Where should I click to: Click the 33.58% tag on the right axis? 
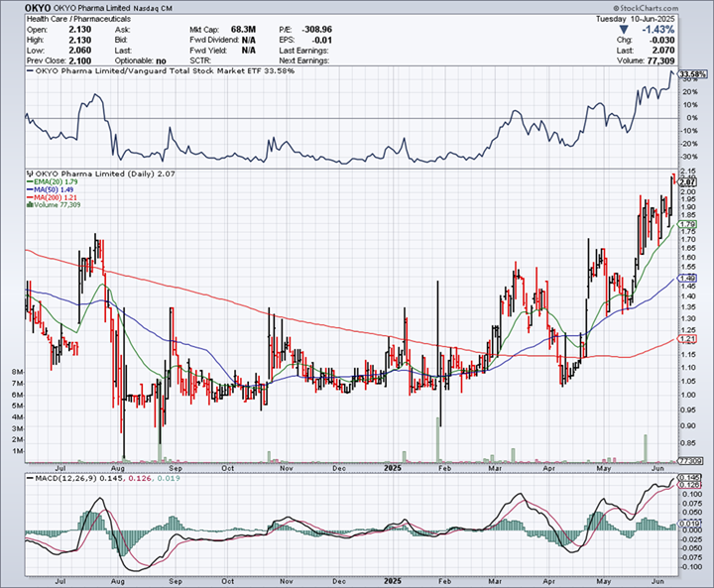(692, 74)
